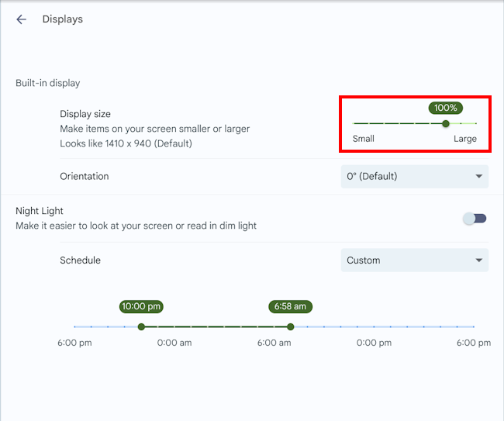Click the Night Light end time handle
Image resolution: width=504 pixels, height=421 pixels.
point(291,326)
